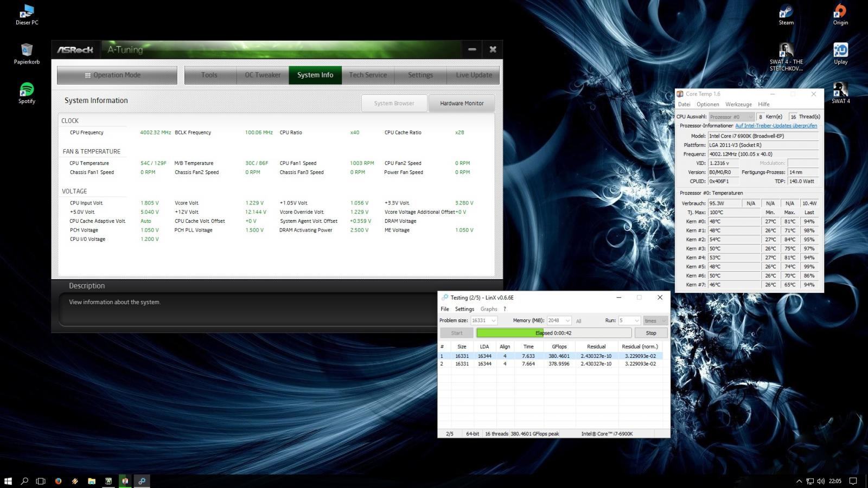
Task: Open the Tech Service tab
Action: coord(368,75)
